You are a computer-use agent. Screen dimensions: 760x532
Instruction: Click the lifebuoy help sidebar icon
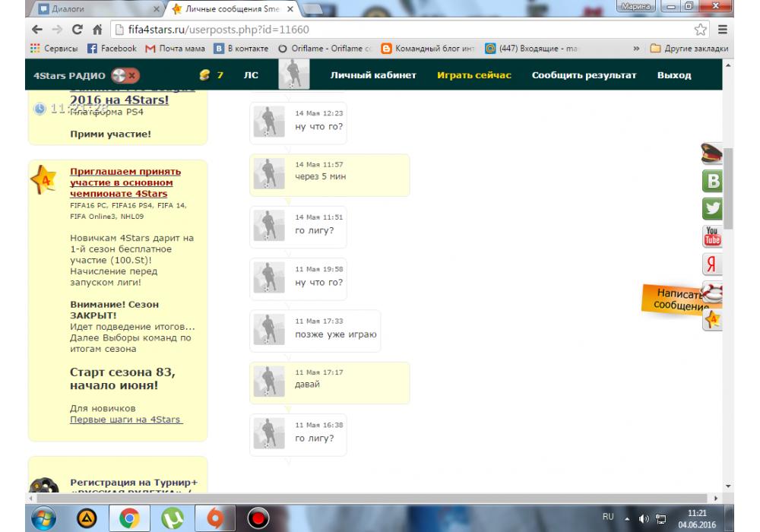point(713,292)
